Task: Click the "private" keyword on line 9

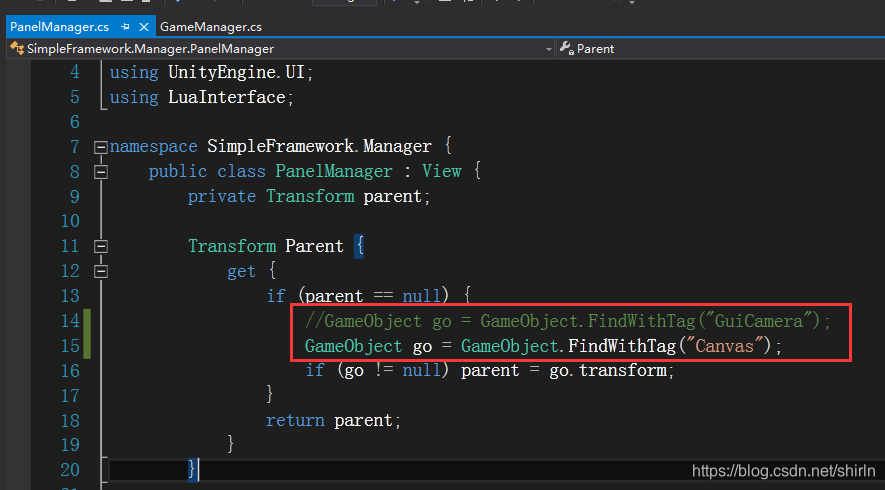Action: [222, 196]
